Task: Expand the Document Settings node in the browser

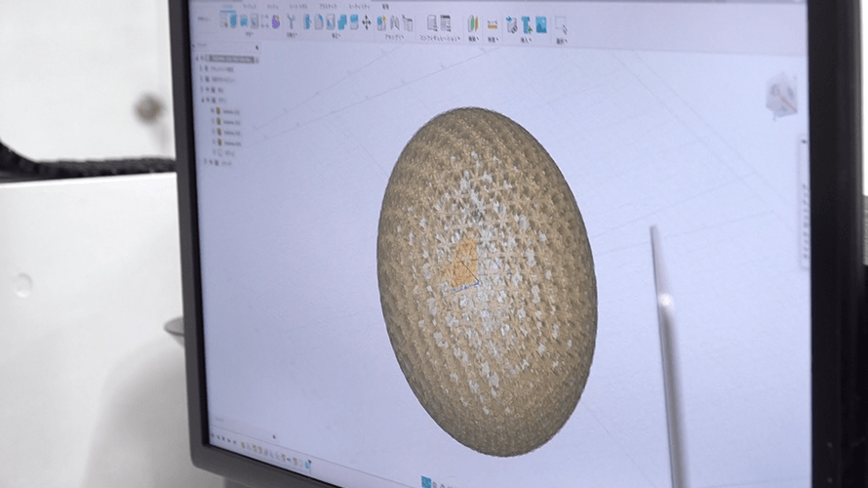Action: [202, 70]
